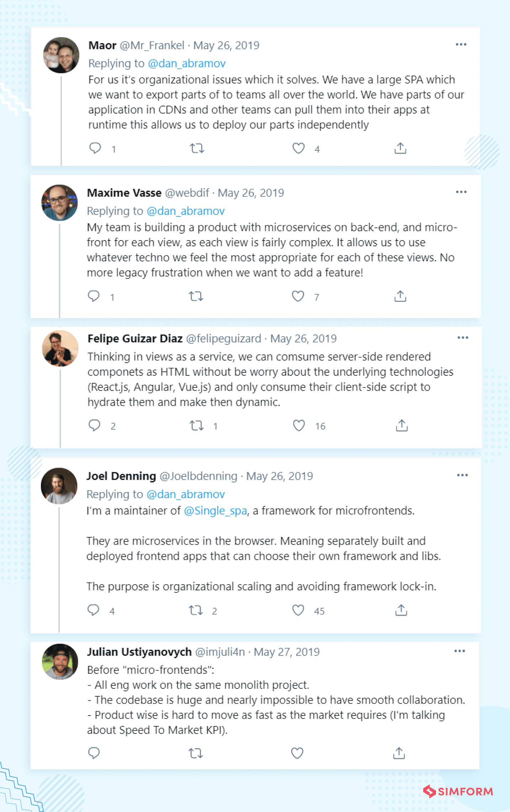Like Maor's tweet with heart icon
Image resolution: width=510 pixels, height=812 pixels.
click(298, 148)
